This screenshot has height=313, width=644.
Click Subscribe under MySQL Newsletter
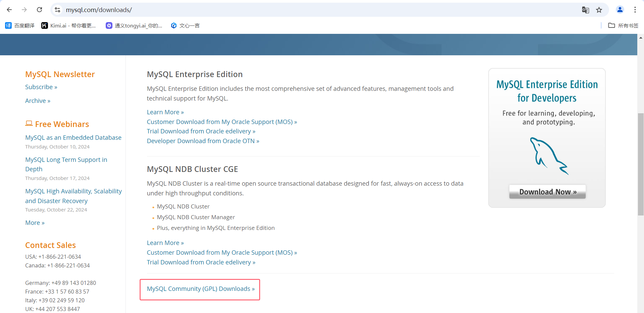41,87
